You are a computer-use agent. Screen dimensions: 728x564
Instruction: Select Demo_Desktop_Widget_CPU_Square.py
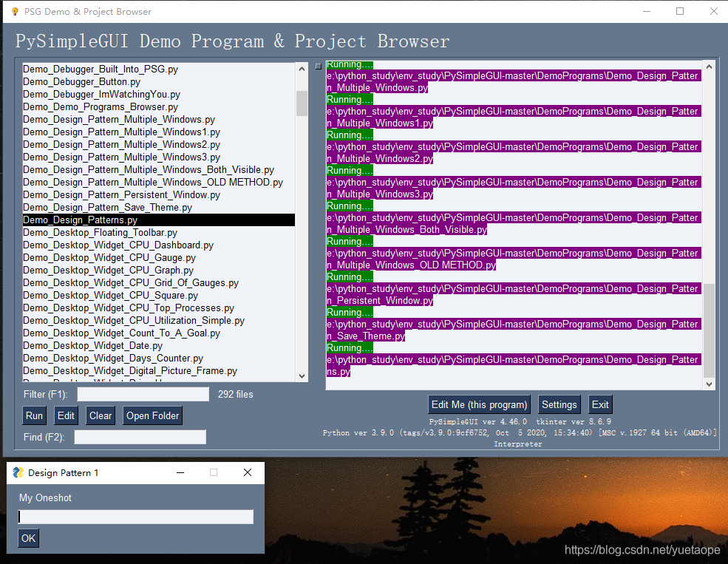[159, 295]
